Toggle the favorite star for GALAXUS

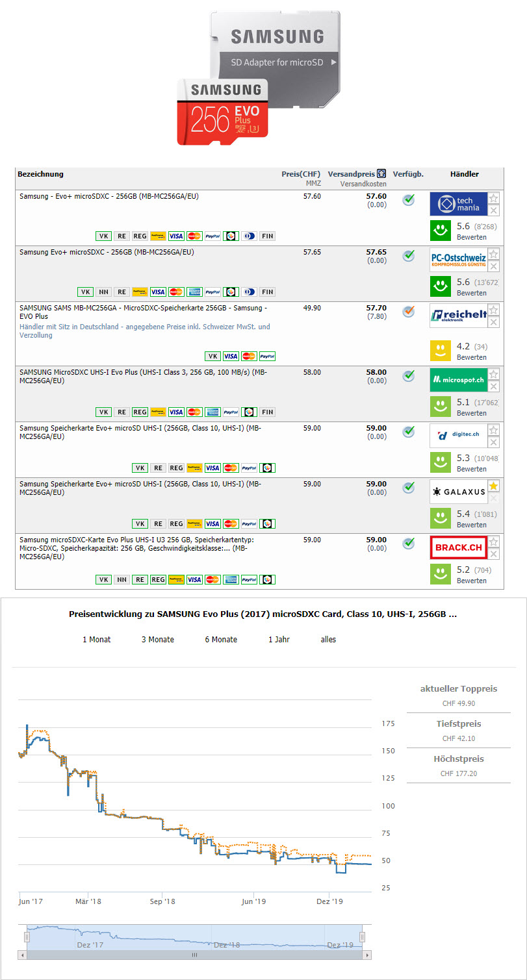(494, 486)
